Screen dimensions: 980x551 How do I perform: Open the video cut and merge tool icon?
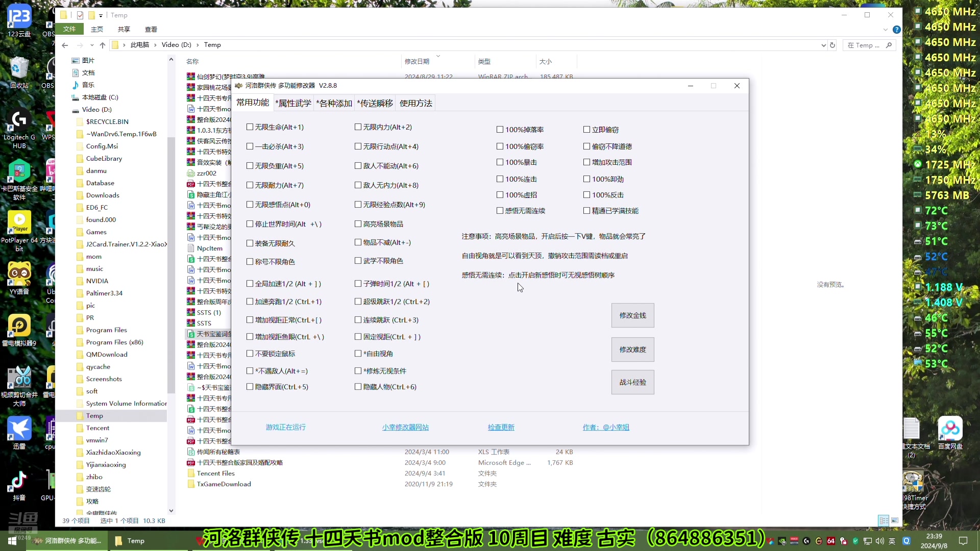19,386
